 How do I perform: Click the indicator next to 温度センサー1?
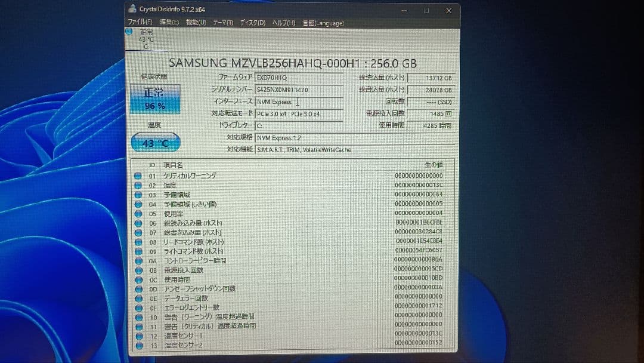pyautogui.click(x=138, y=337)
